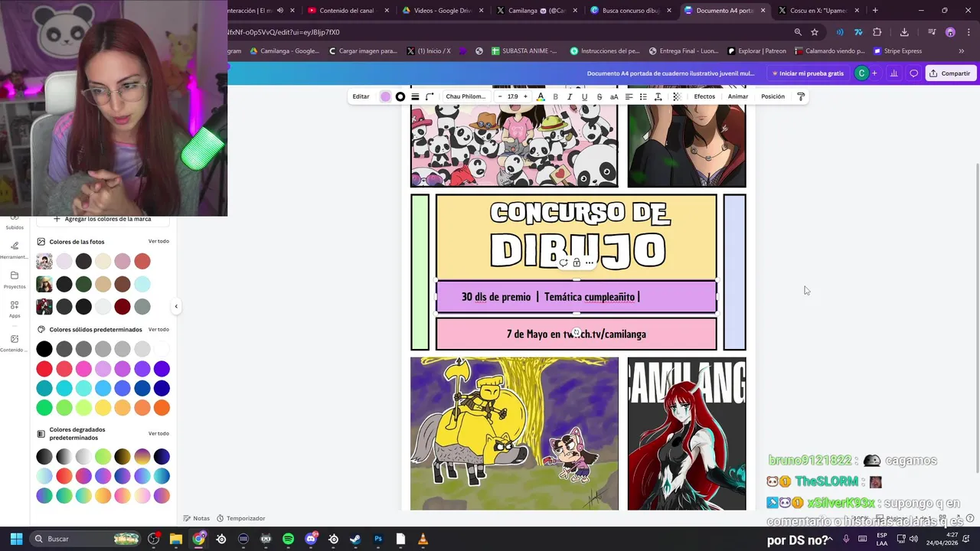The height and width of the screenshot is (551, 980).
Task: Open corner rounding option
Action: pyautogui.click(x=430, y=96)
